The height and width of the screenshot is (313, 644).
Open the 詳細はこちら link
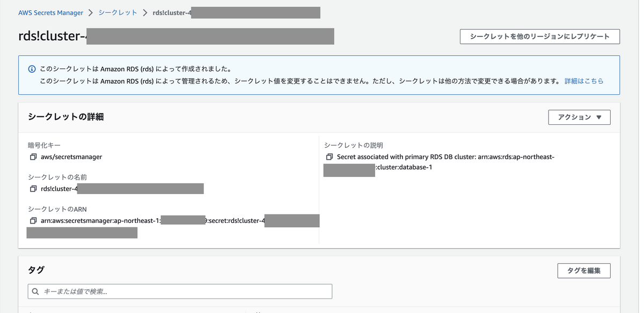point(584,81)
